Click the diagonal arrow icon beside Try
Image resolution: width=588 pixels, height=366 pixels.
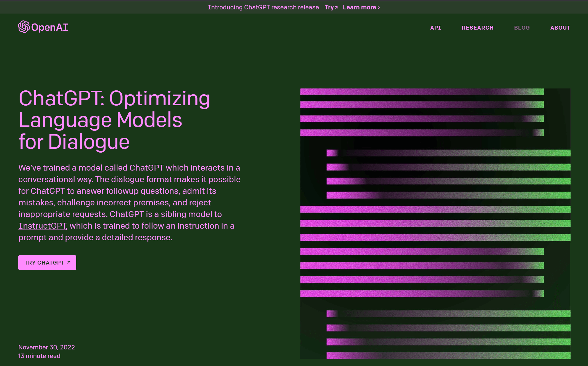tap(336, 8)
